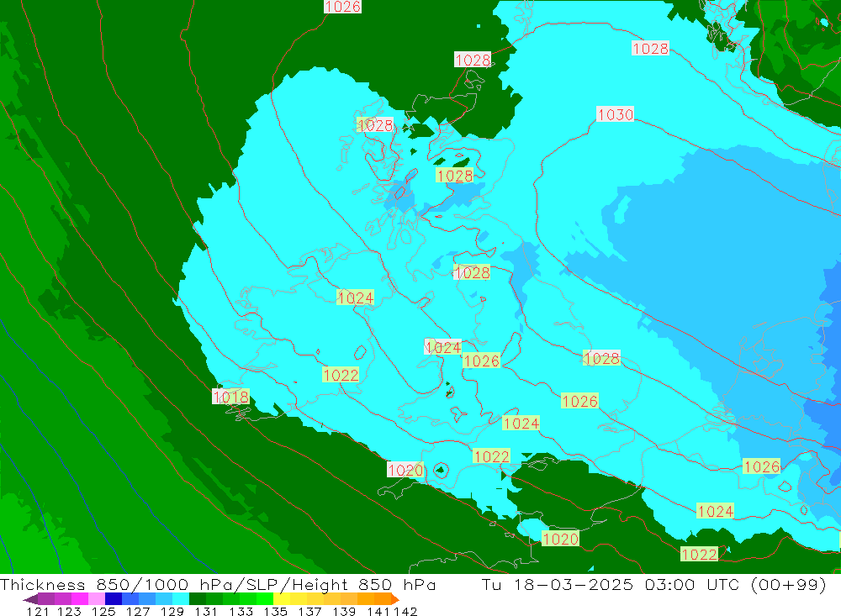Click the purple arrow at legend start
841x616 pixels.
click(x=30, y=599)
